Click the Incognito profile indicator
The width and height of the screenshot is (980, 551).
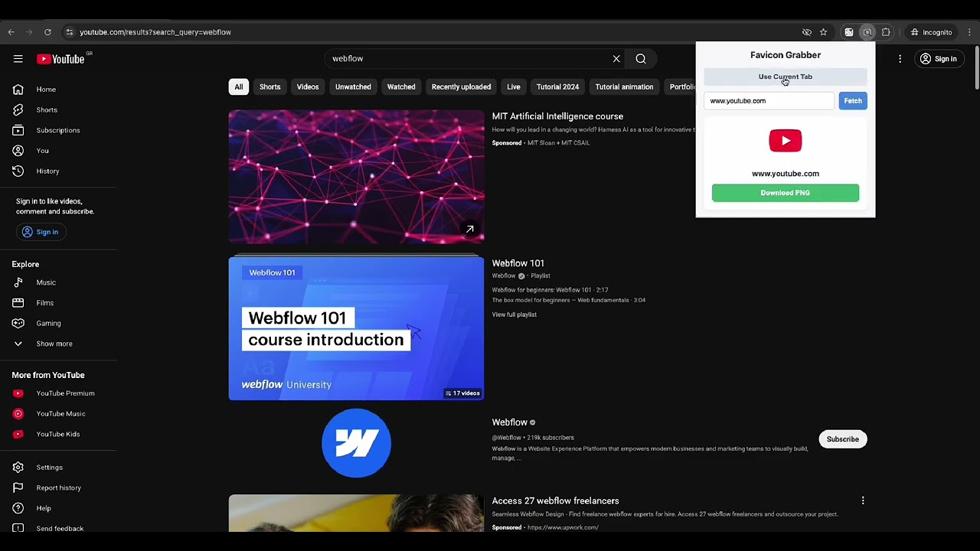(x=931, y=32)
